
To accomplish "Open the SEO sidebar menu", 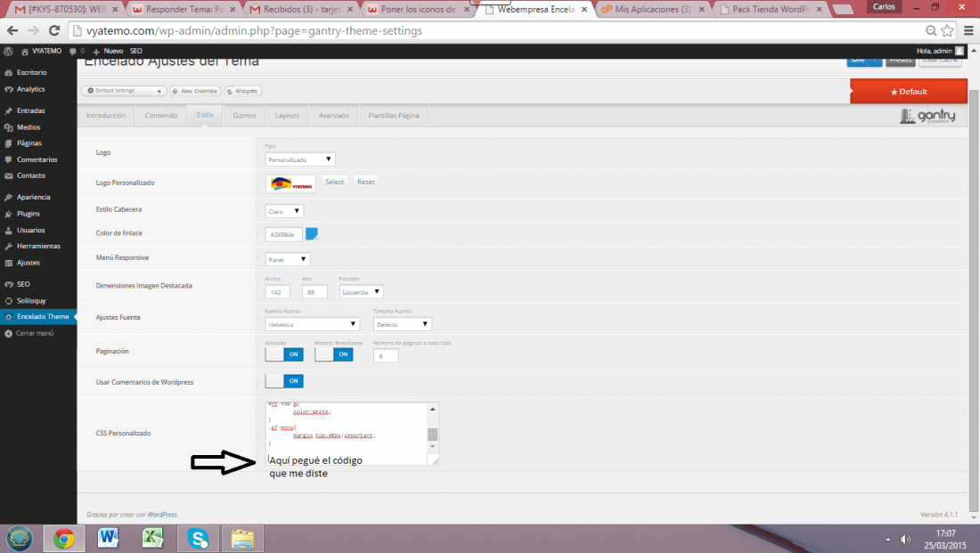I will click(23, 284).
